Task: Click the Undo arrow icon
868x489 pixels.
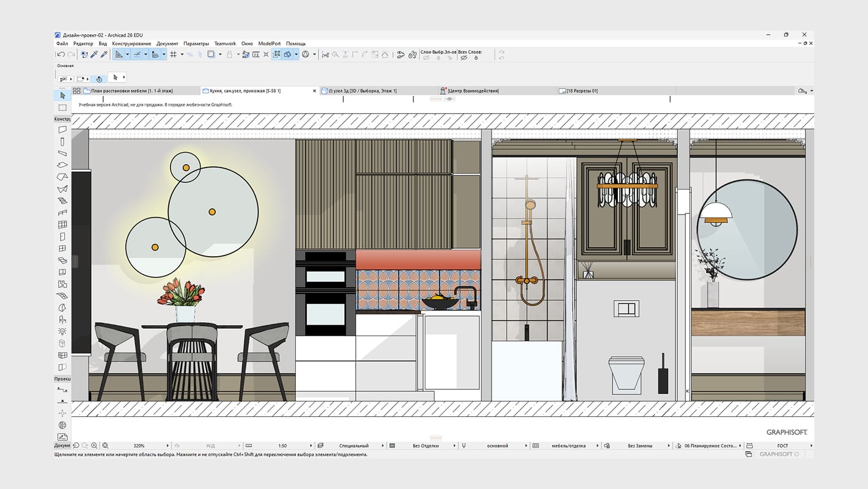Action: pos(60,54)
